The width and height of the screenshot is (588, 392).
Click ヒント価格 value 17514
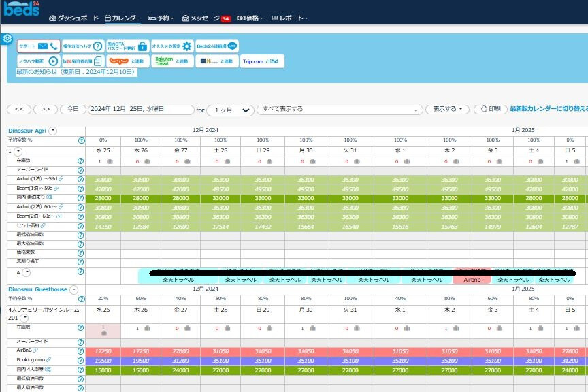220,227
